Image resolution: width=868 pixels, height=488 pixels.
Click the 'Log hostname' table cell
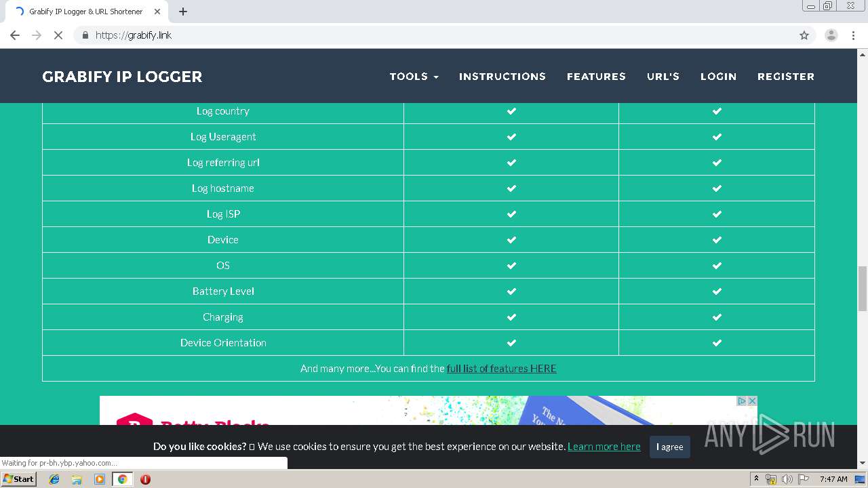point(223,188)
